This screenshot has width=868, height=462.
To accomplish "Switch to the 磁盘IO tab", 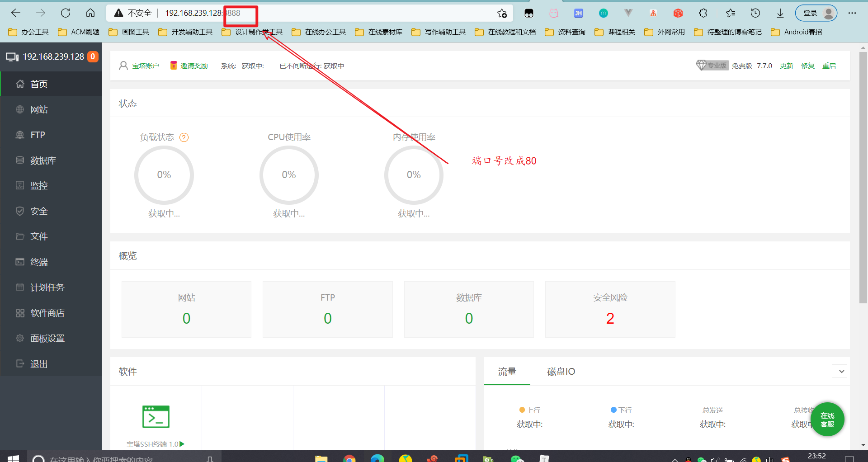I will click(561, 371).
